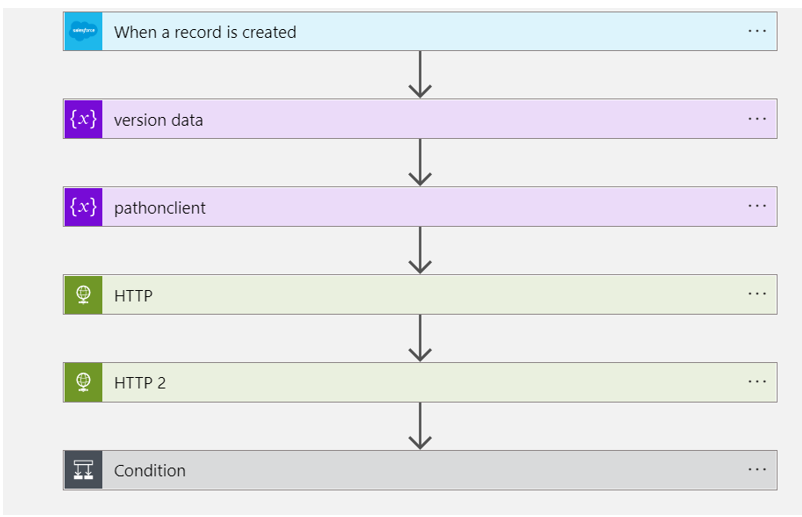Click the version data variable icon
This screenshot has width=802, height=517.
(82, 120)
